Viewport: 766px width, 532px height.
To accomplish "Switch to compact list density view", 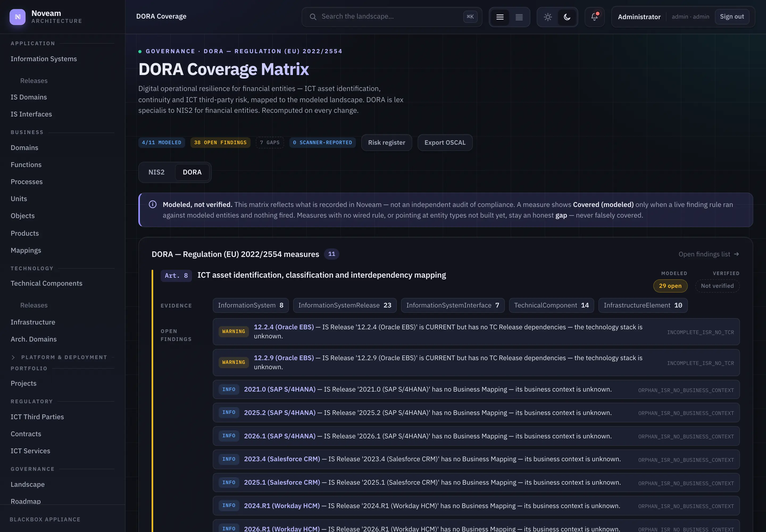I will coord(519,17).
